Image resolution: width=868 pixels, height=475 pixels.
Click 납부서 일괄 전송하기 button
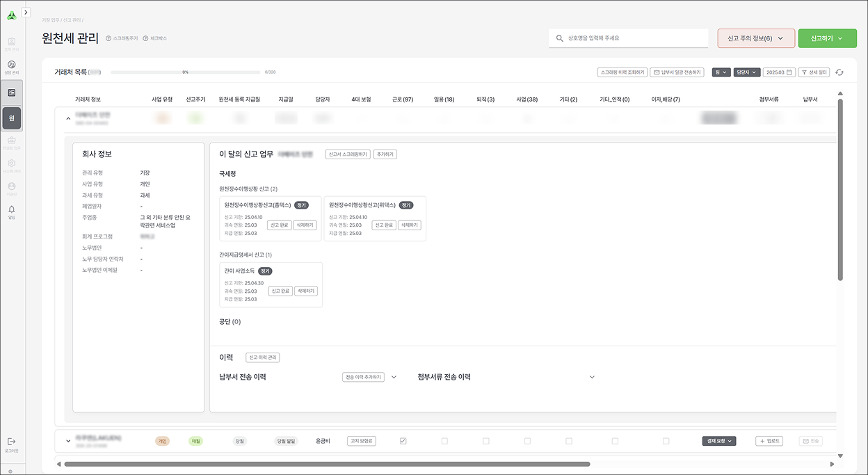tap(677, 72)
